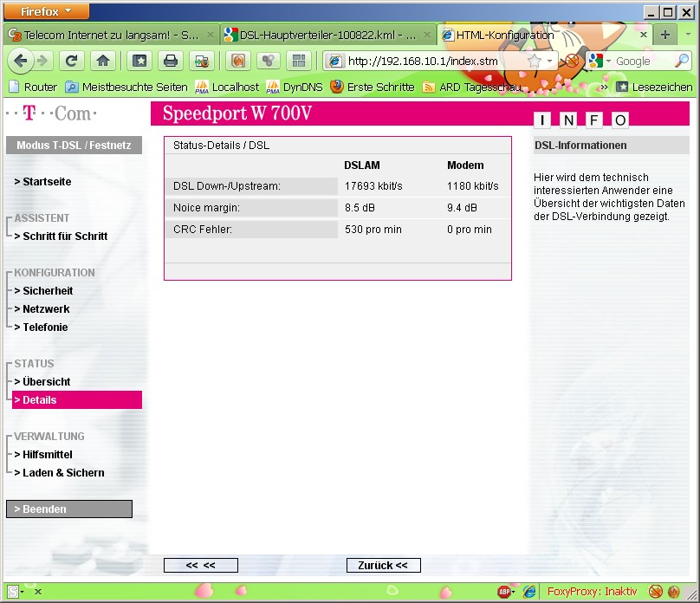Viewport: 700px width, 603px height.
Task: Open the Erste Schritte bookmark
Action: tap(373, 87)
